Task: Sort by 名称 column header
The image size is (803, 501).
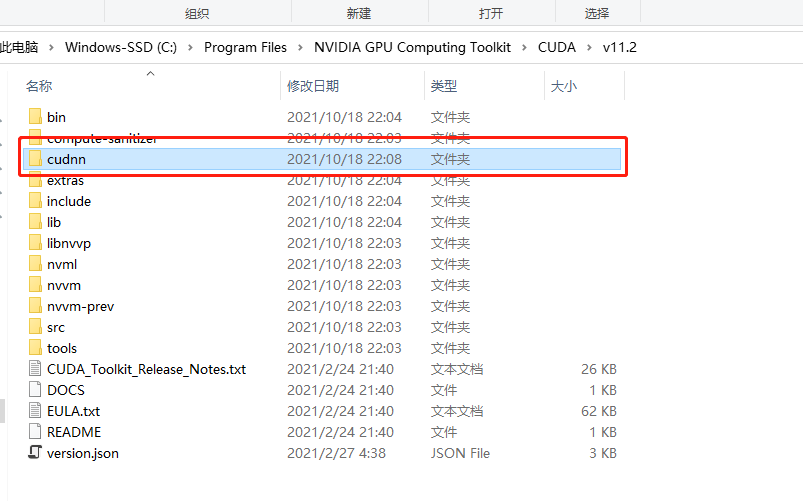Action: pyautogui.click(x=39, y=86)
